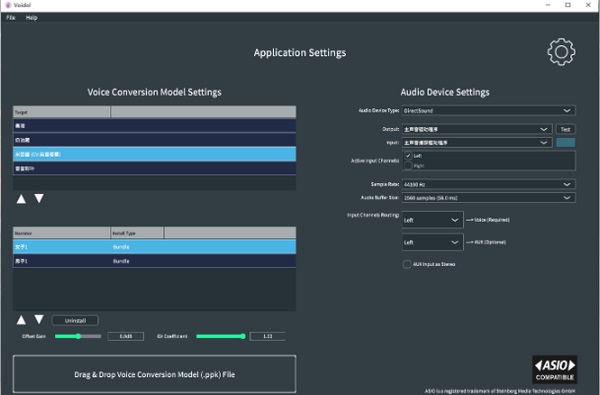600x395 pixels.
Task: Open the Help menu
Action: 31,18
